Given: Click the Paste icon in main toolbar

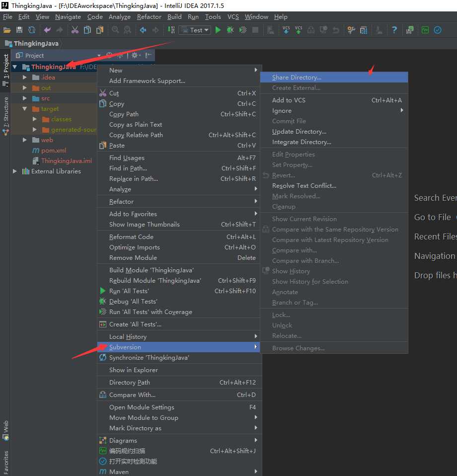Looking at the screenshot, I should tap(100, 30).
